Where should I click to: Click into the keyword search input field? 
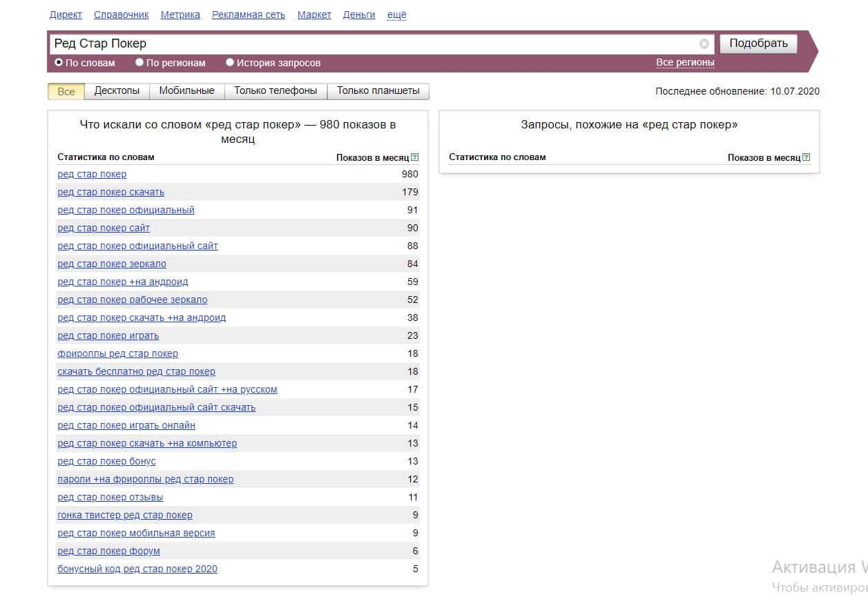tap(373, 44)
